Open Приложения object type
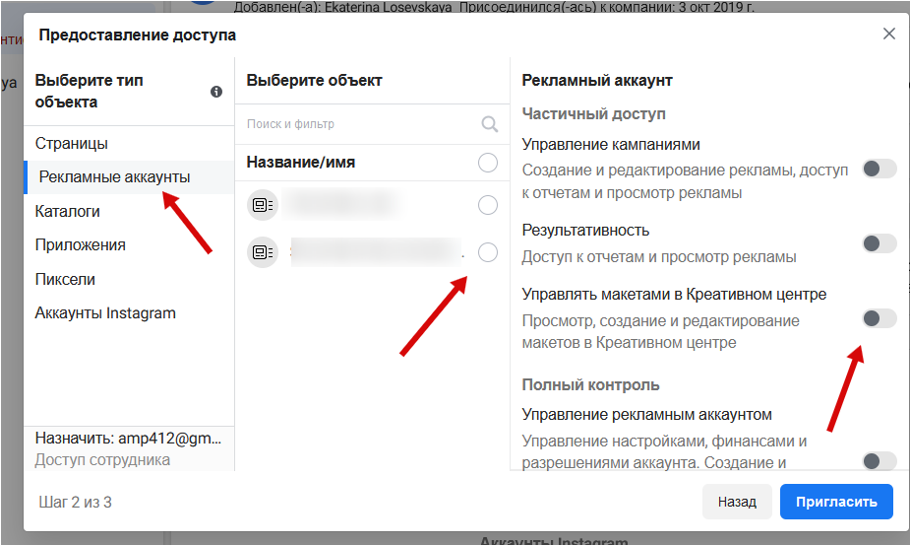 tap(80, 245)
